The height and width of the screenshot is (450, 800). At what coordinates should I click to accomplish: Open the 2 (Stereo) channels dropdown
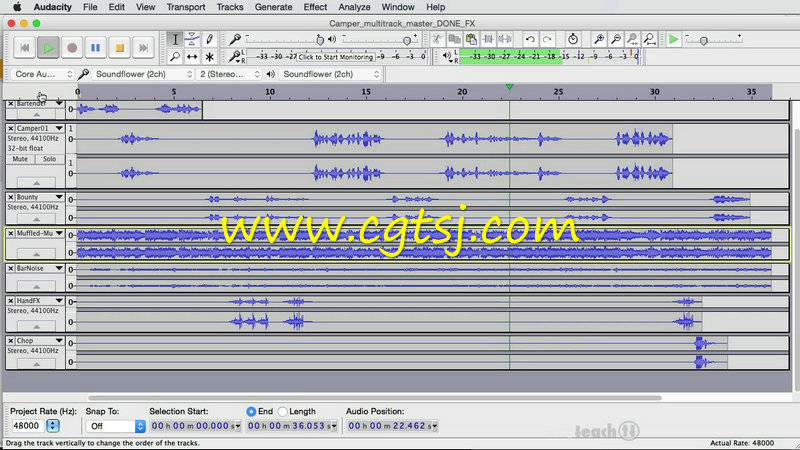[x=230, y=74]
